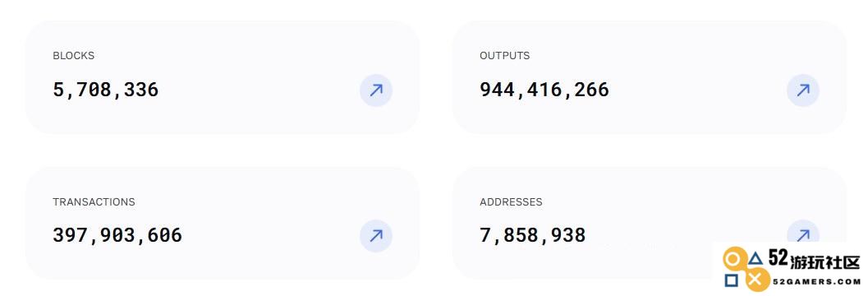868x296 pixels.
Task: Visit the 52GAMERS.COM link text
Action: 815,281
